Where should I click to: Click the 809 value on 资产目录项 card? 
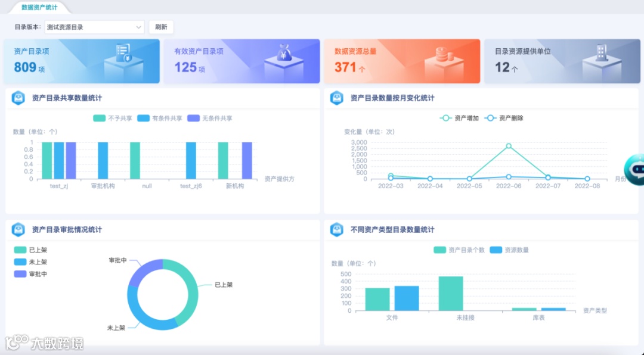[x=26, y=67]
